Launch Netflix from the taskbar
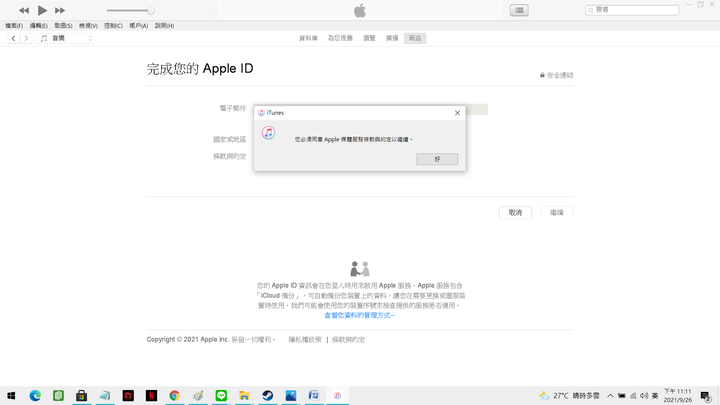The width and height of the screenshot is (720, 405). coord(152,395)
